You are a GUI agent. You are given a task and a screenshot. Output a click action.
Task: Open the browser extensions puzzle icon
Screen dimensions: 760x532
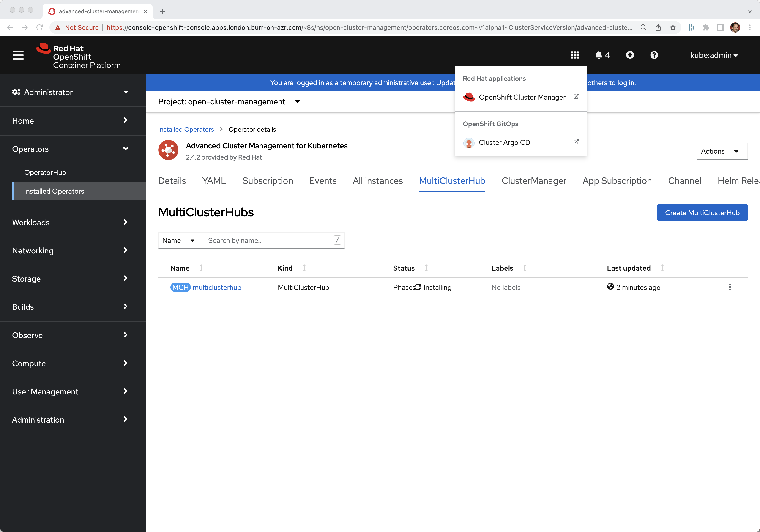(x=706, y=27)
